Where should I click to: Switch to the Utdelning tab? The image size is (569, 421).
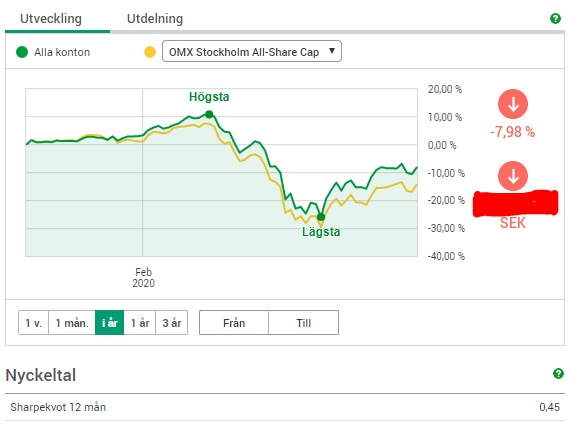click(155, 19)
